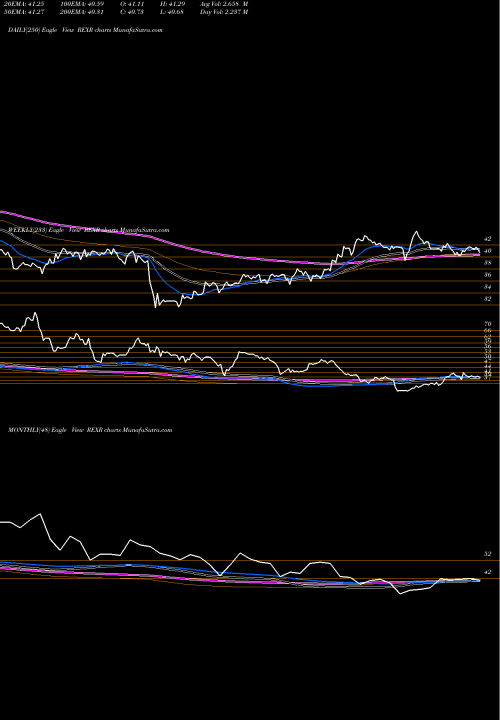Click the Day Vol reading

[224, 12]
